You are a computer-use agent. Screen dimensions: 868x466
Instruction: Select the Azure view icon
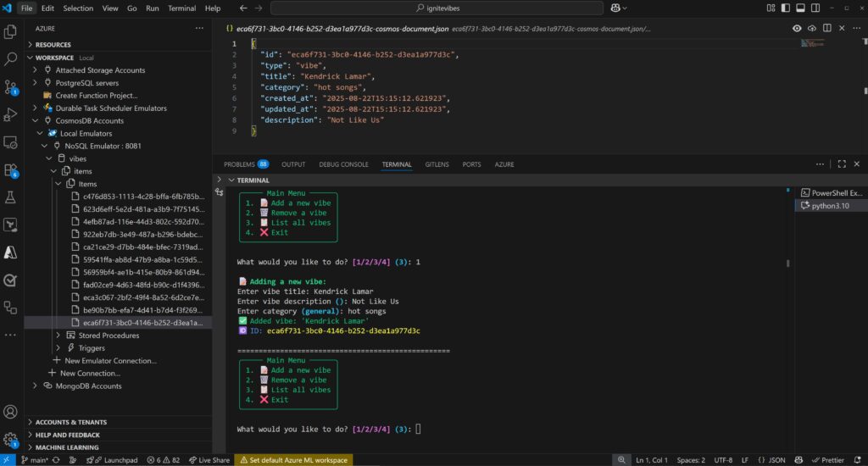pyautogui.click(x=10, y=252)
